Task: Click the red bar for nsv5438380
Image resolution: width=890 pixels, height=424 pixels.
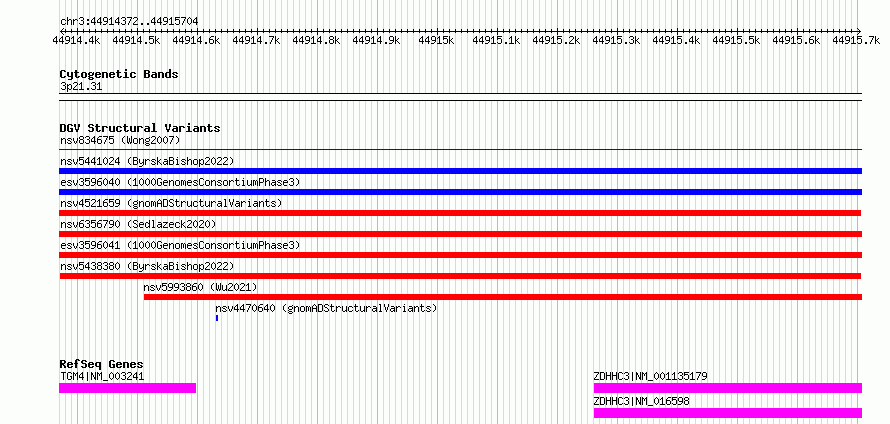Action: 460,276
